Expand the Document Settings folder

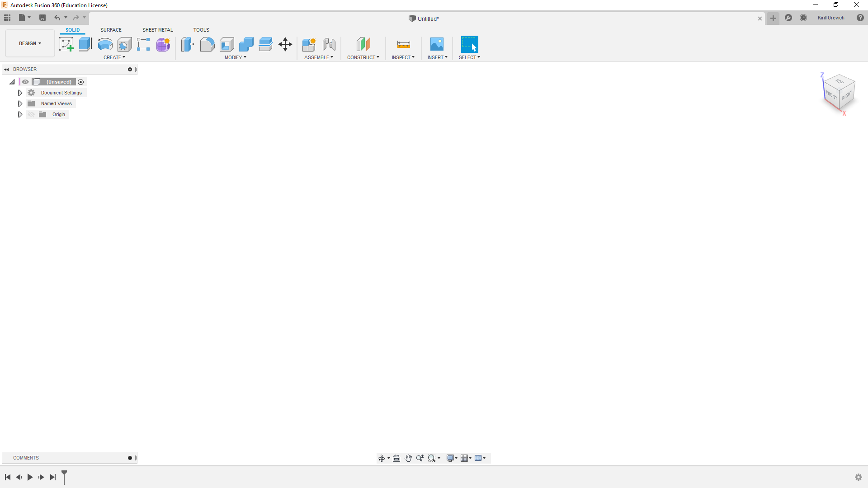click(x=20, y=92)
